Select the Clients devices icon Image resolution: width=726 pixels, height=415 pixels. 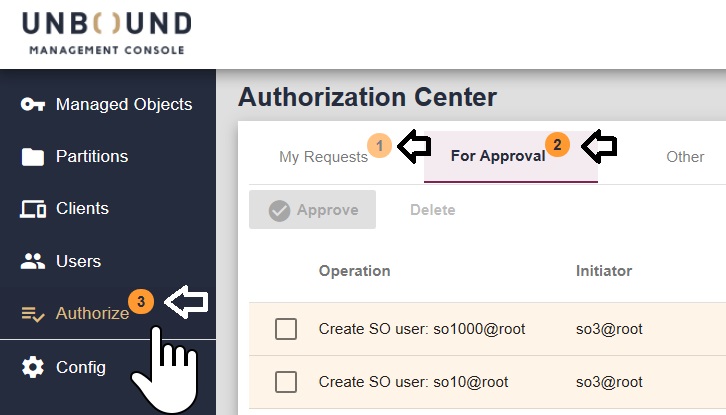point(33,209)
